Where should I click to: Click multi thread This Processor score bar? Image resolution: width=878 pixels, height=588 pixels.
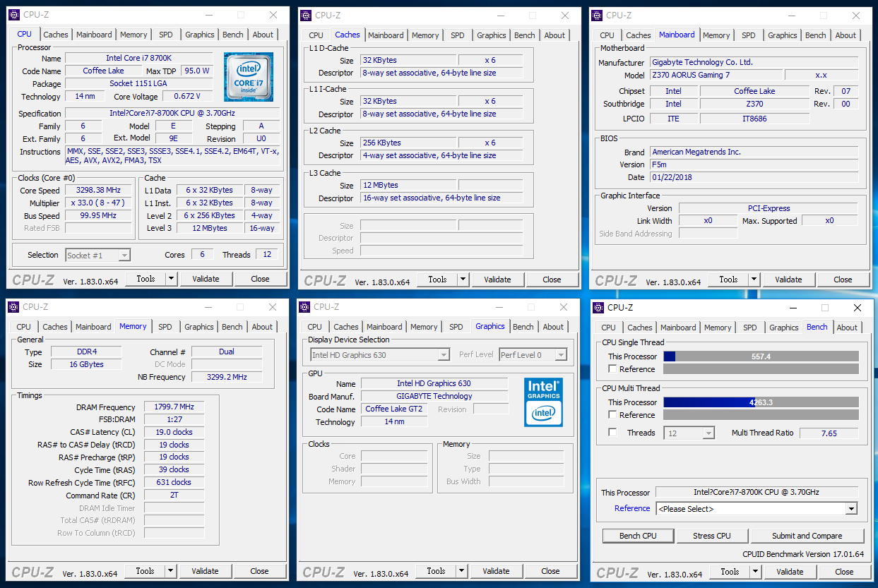[761, 402]
